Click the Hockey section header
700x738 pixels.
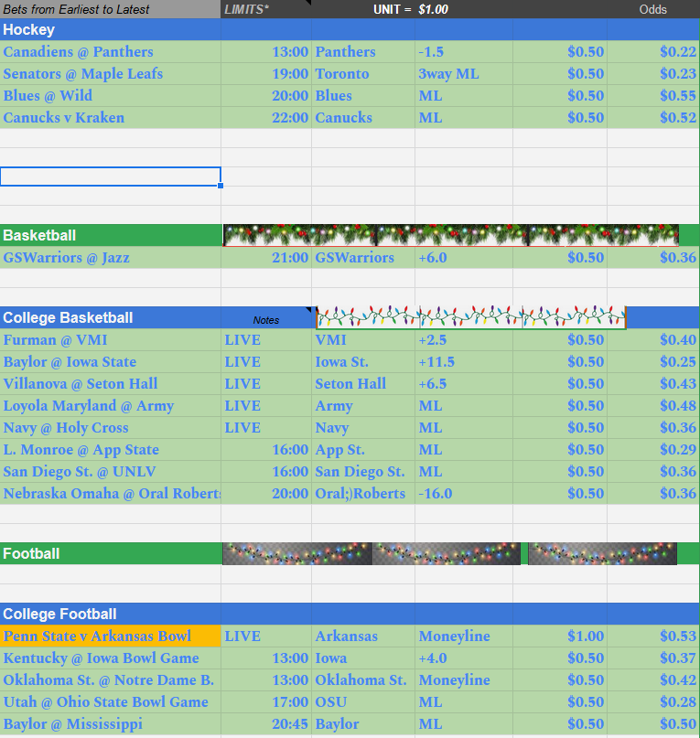pos(110,29)
